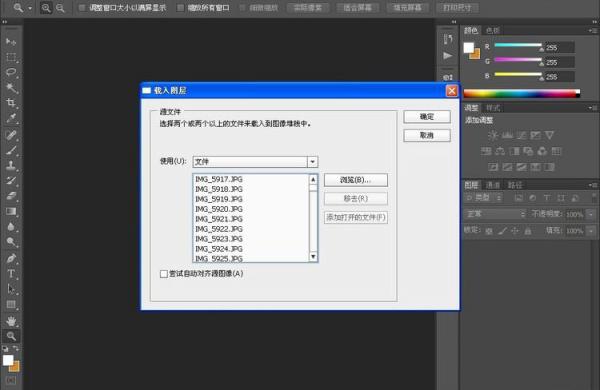
Task: Select the Pen tool
Action: pyautogui.click(x=11, y=258)
